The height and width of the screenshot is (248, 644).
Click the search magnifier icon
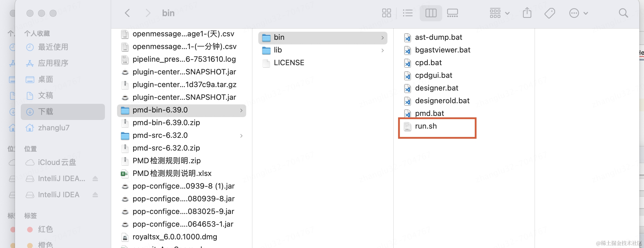tap(623, 13)
